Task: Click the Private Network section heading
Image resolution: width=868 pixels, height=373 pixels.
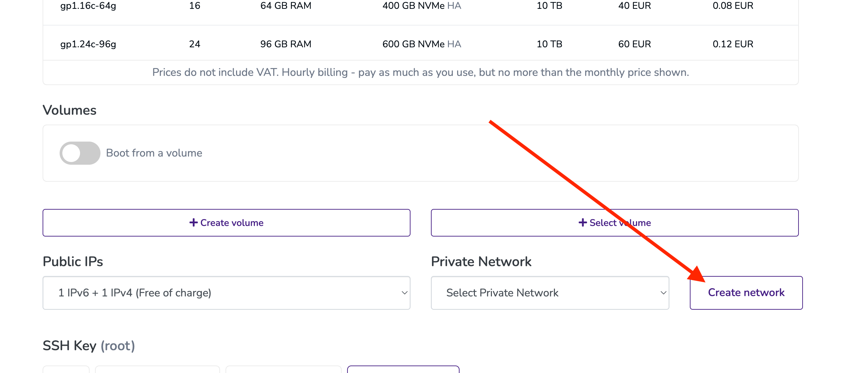Action: point(481,262)
